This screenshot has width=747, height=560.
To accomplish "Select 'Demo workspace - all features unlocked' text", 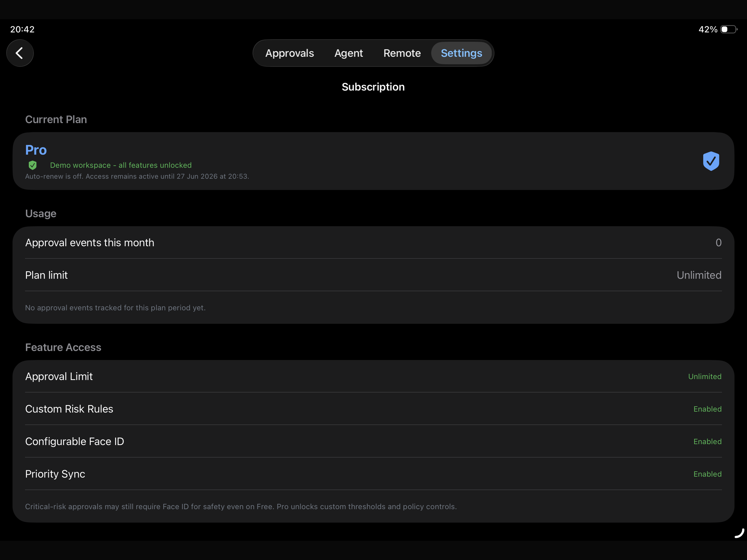I will tap(121, 165).
